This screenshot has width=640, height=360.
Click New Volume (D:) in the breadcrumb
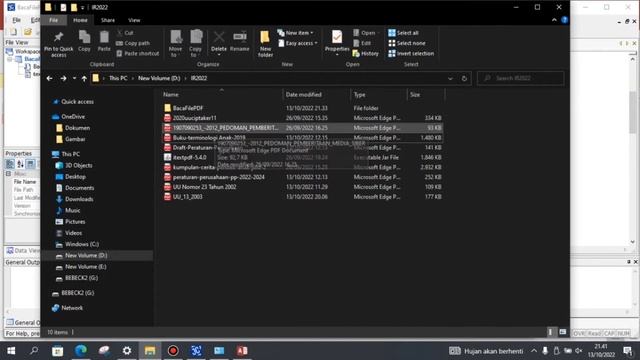[x=159, y=78]
